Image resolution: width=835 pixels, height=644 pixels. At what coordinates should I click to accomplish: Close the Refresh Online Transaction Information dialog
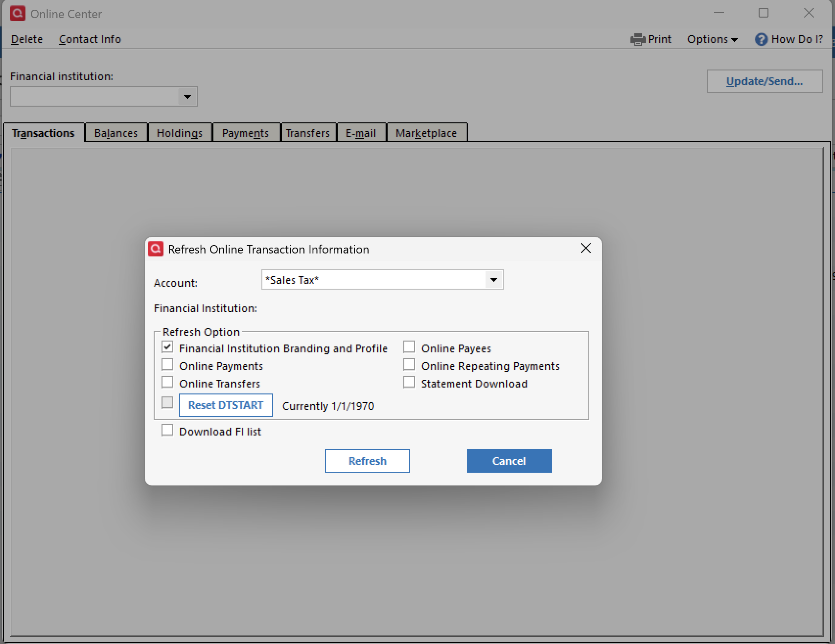tap(586, 249)
